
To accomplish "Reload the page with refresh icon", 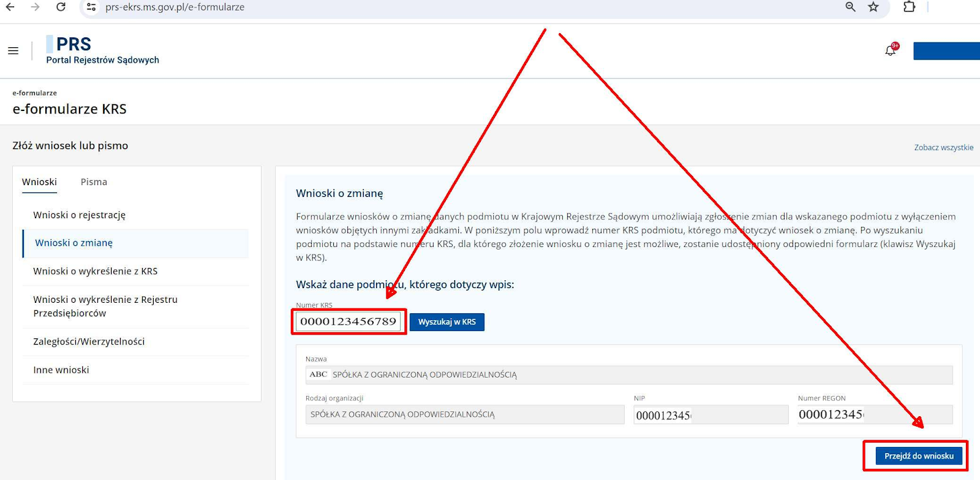I will click(61, 7).
